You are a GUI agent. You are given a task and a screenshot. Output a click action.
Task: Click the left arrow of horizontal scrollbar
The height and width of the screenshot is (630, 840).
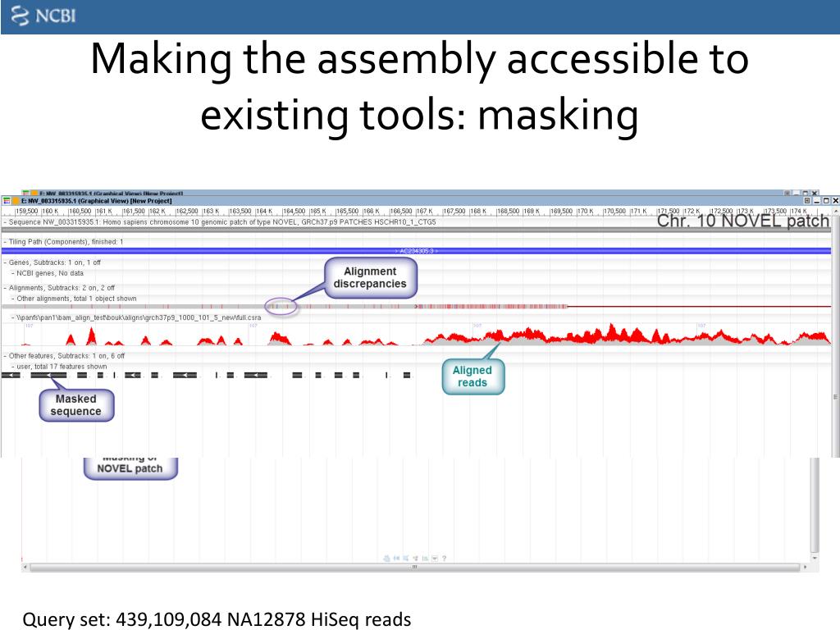tap(25, 567)
